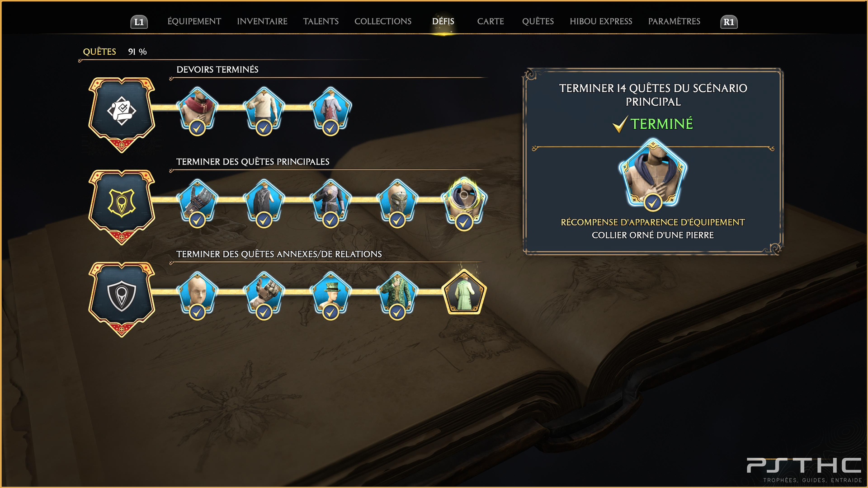The image size is (868, 488).
Task: Select the armored gauntlet glove reward
Action: tap(197, 202)
